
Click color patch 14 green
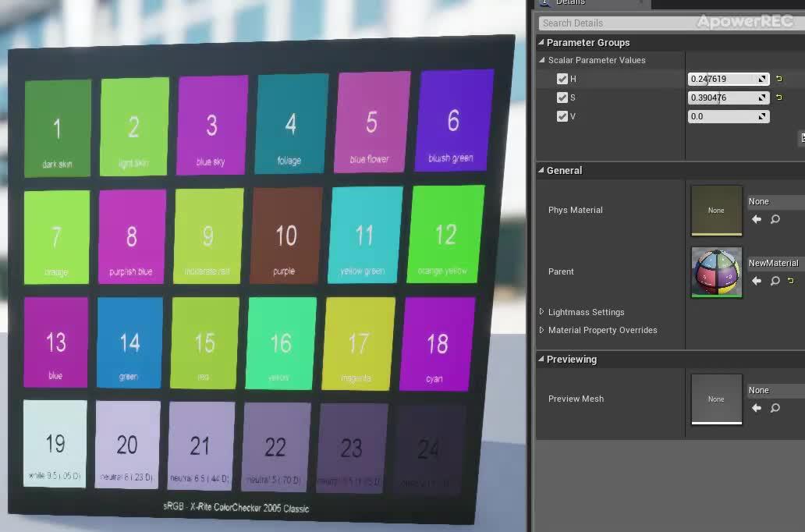129,342
